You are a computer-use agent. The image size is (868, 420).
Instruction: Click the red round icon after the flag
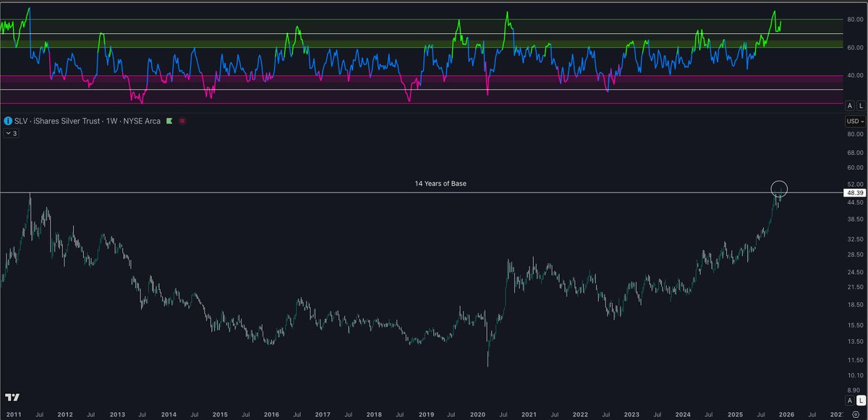click(182, 121)
